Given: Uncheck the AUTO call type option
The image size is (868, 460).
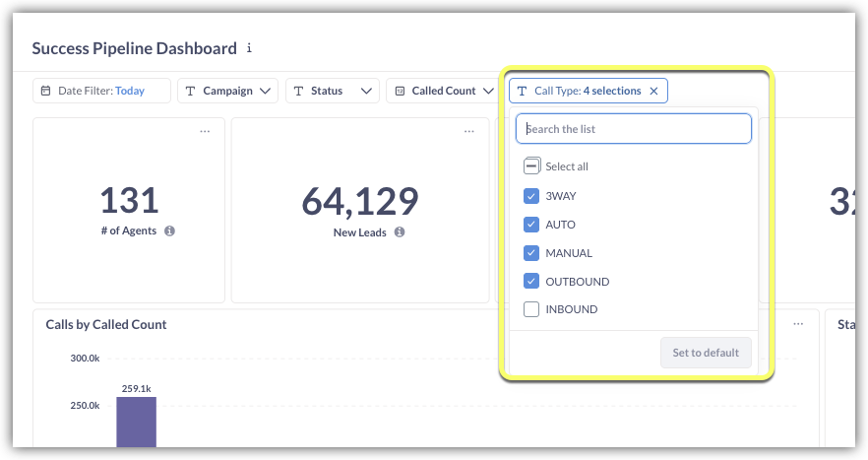Looking at the screenshot, I should click(531, 225).
